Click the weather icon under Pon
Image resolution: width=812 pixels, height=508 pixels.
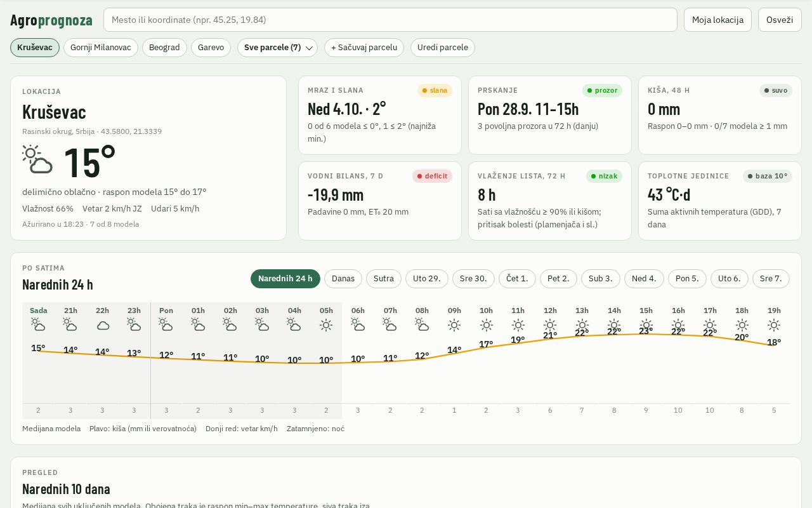[x=166, y=325]
